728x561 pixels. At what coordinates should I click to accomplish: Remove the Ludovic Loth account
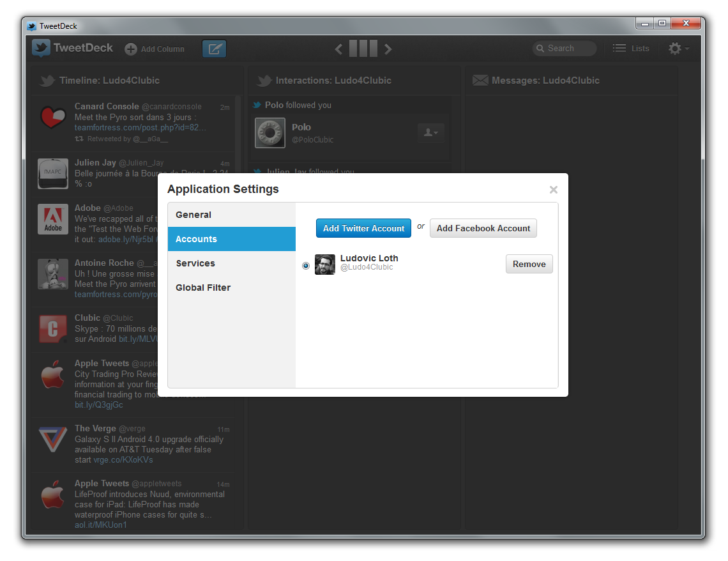(x=529, y=264)
